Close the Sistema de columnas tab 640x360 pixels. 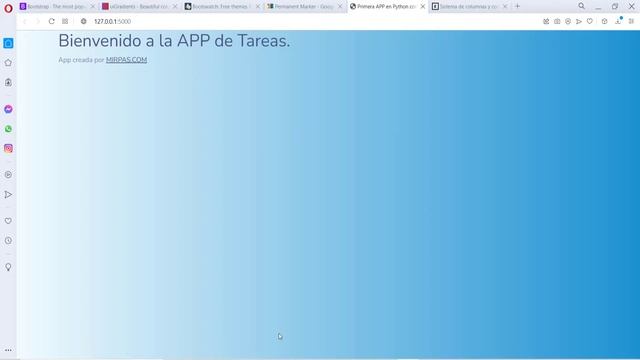[x=505, y=7]
